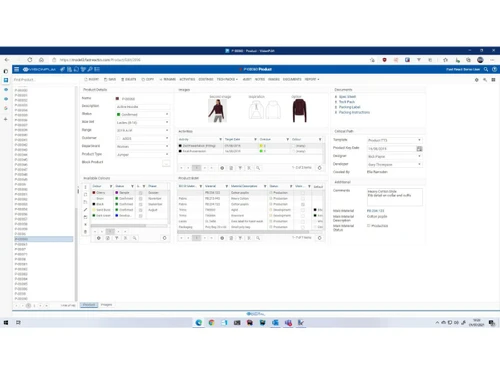
Task: Click the magnifier icon in the Activities grid footer
Action: pyautogui.click(x=258, y=168)
